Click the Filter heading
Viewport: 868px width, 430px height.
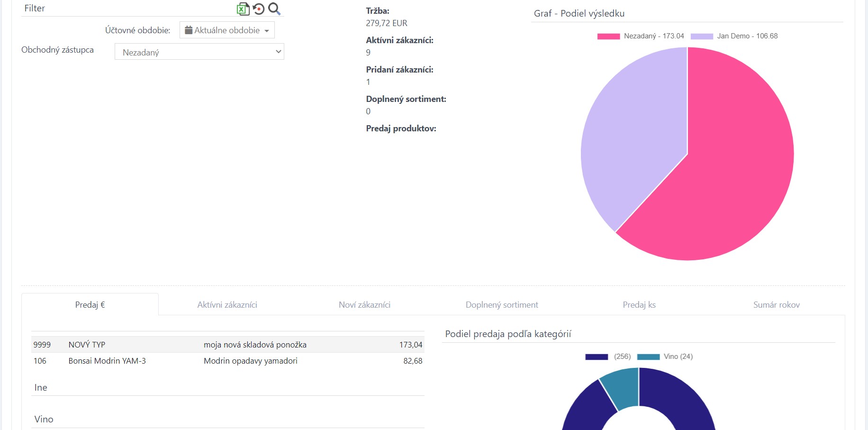click(35, 8)
